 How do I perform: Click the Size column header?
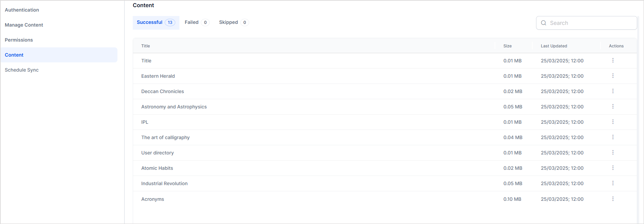[507, 46]
